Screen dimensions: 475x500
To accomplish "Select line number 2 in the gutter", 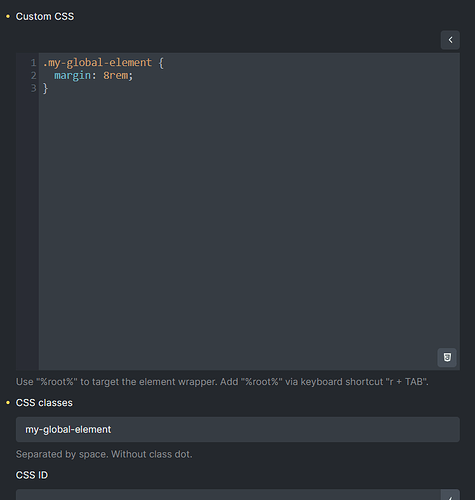I will [x=33, y=76].
